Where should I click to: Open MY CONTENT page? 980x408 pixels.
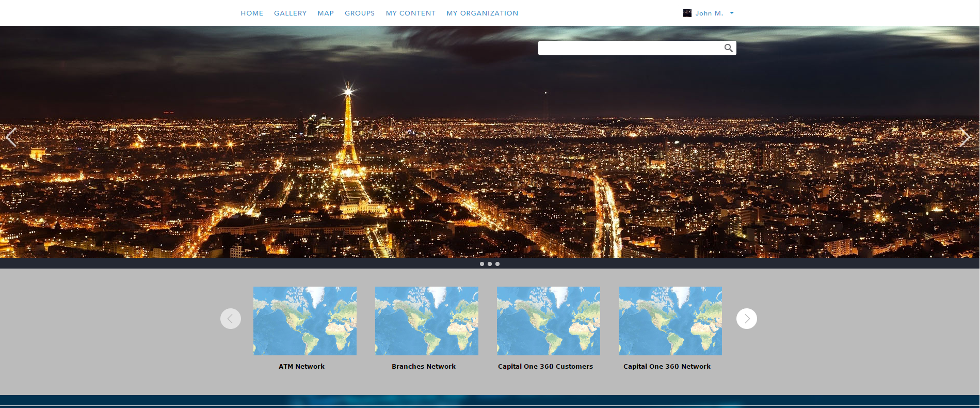(x=411, y=13)
